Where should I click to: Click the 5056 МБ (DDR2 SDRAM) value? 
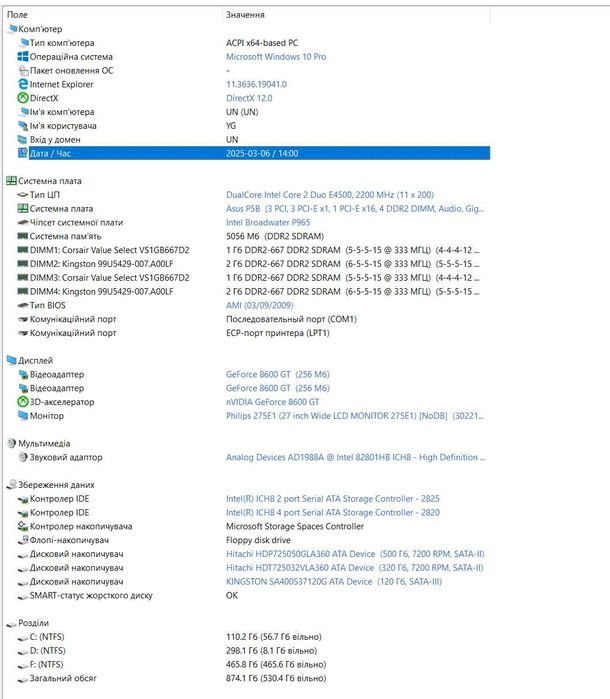(x=275, y=236)
